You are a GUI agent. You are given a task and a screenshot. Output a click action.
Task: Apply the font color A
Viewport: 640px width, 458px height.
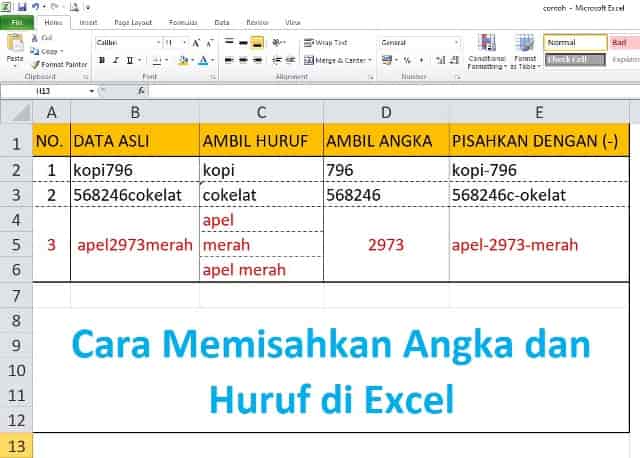(203, 60)
